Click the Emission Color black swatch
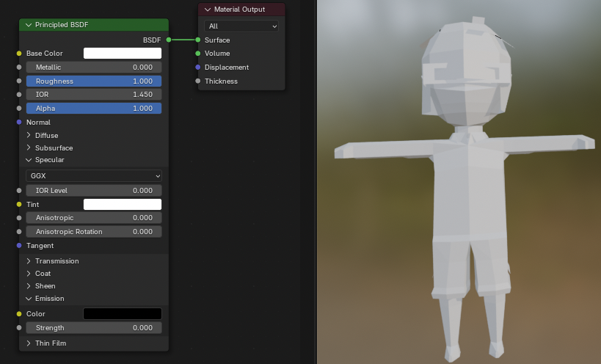The height and width of the screenshot is (364, 601). 123,314
